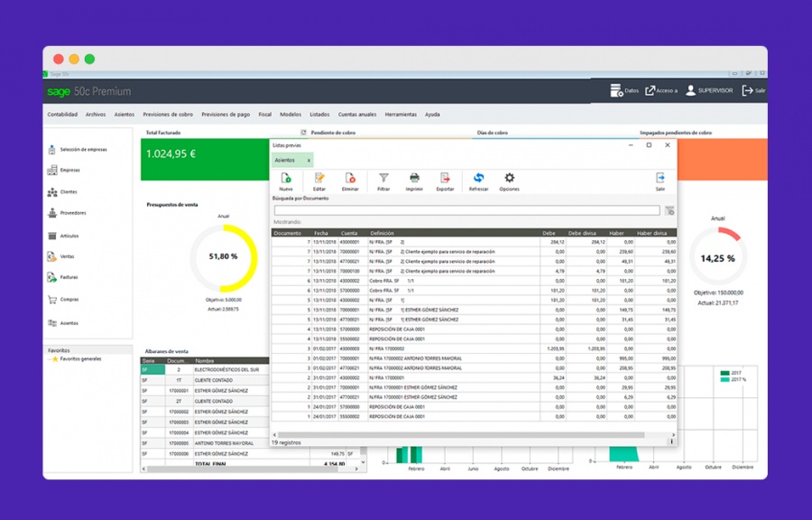Click the dark green 2017 legend swatch
This screenshot has height=520, width=812.
tap(725, 373)
